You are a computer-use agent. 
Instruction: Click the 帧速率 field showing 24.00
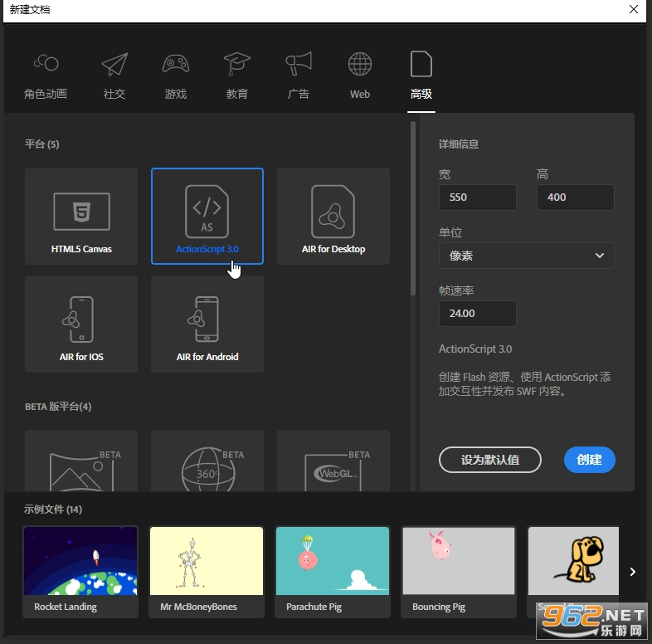click(x=477, y=313)
